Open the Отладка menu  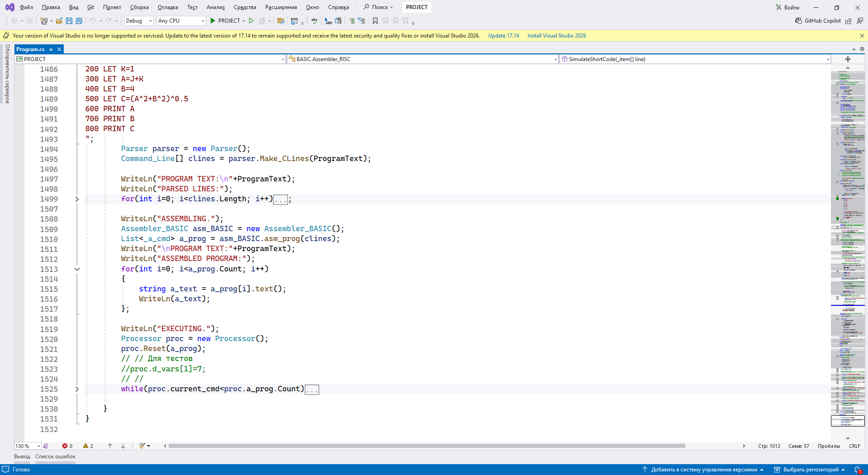[x=168, y=7]
